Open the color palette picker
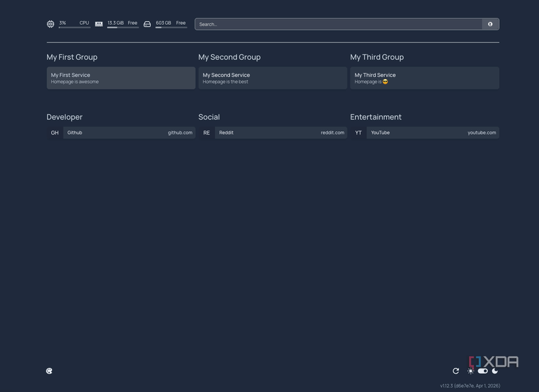 tap(49, 370)
